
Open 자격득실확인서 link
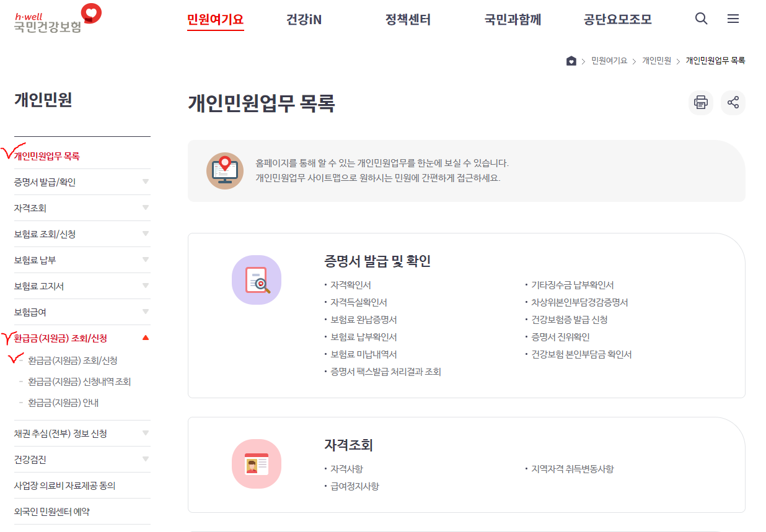[359, 302]
